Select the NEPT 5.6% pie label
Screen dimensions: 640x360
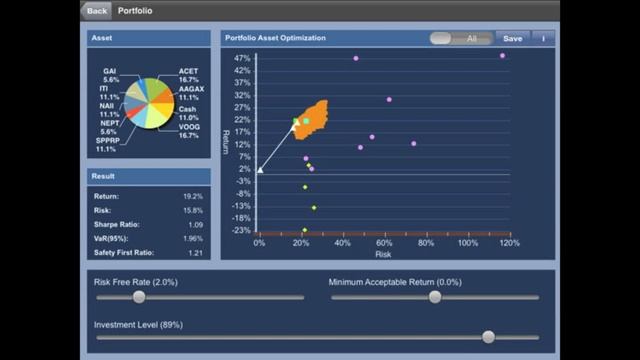(x=109, y=127)
